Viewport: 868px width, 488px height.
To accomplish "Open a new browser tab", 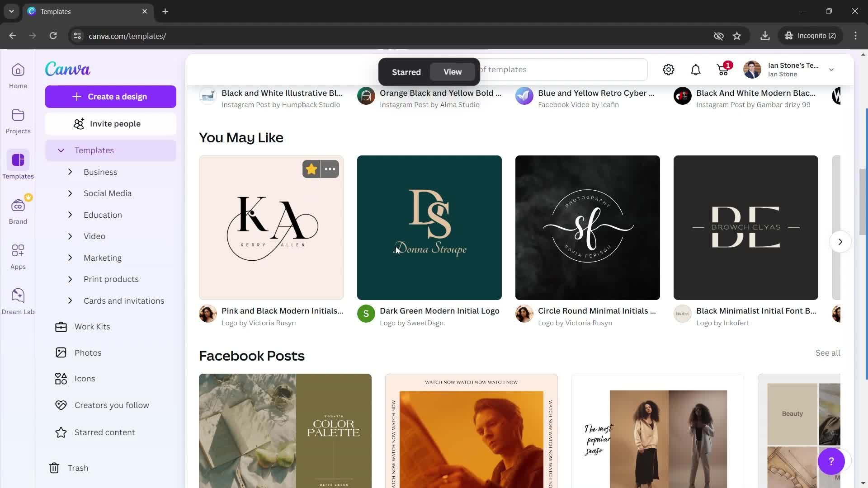I will [165, 11].
